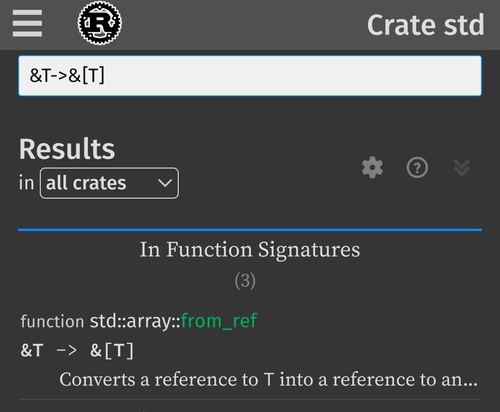Open the help question mark icon
Image resolution: width=500 pixels, height=412 pixels.
[417, 167]
